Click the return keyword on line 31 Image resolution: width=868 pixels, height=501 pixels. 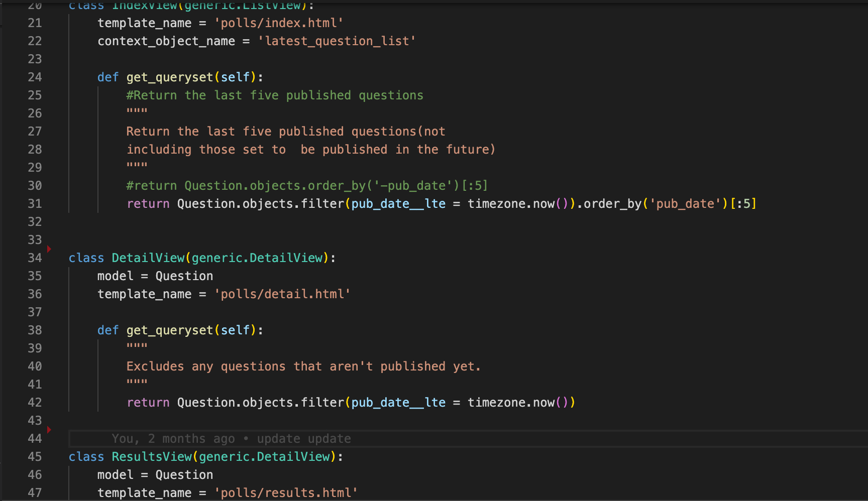click(x=148, y=204)
